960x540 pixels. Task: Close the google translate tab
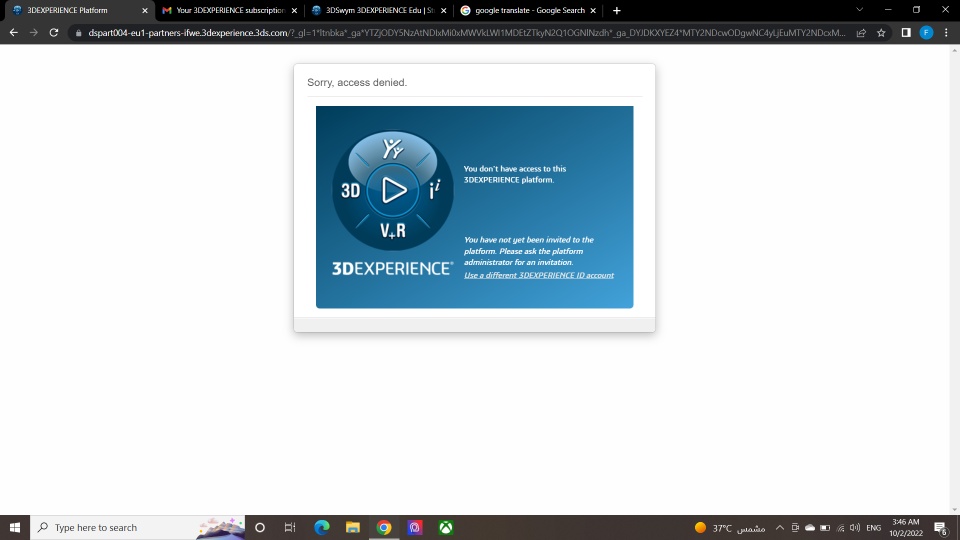(593, 10)
